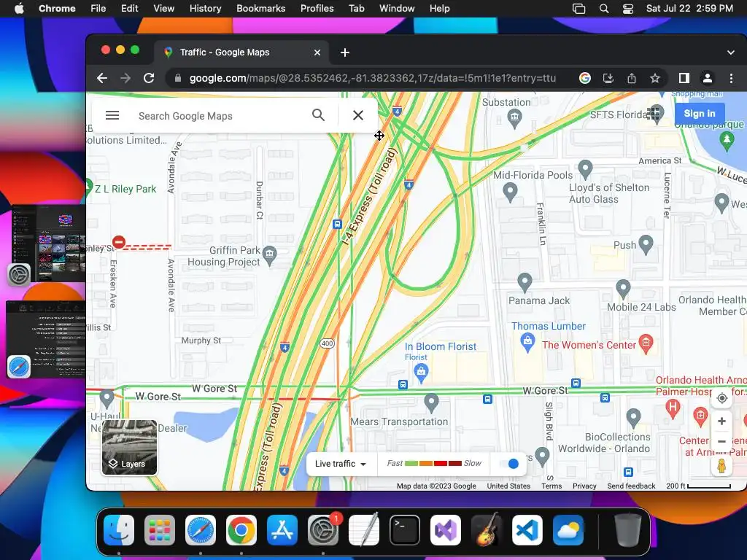The height and width of the screenshot is (560, 747).
Task: Select the Thomas Lumber shopping pin
Action: click(527, 343)
